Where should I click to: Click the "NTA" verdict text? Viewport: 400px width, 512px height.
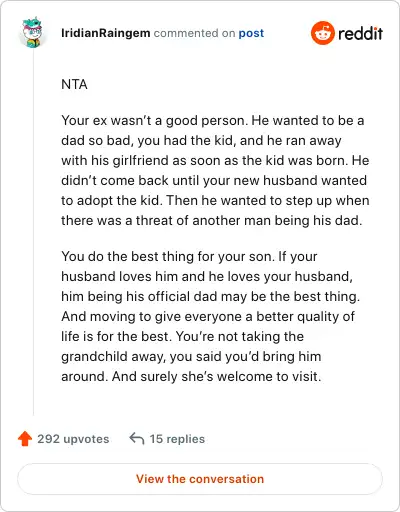74,84
